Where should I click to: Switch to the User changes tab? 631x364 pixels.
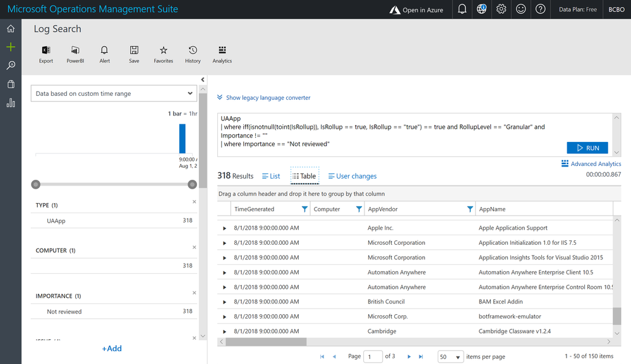point(352,176)
